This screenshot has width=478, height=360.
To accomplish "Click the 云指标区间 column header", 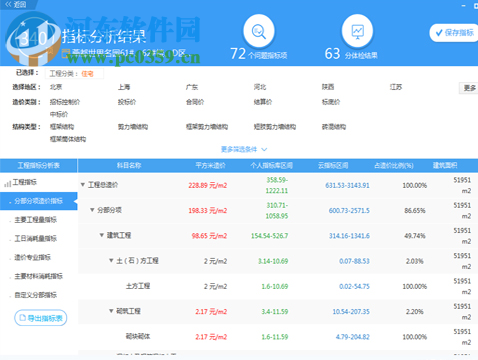I will 333,165.
